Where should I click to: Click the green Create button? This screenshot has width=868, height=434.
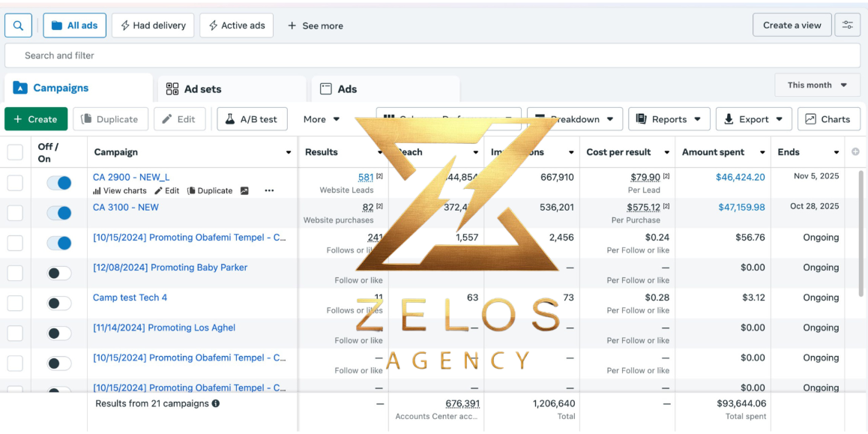coord(36,119)
